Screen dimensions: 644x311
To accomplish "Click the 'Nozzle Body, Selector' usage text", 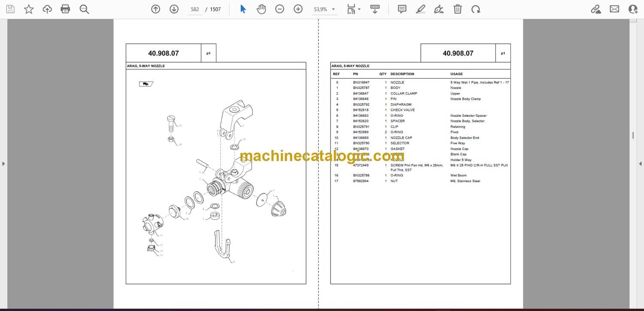I will 468,121.
